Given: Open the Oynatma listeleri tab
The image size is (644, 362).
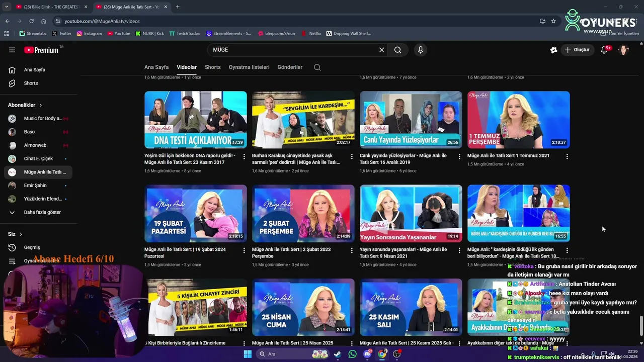Looking at the screenshot, I should (249, 67).
